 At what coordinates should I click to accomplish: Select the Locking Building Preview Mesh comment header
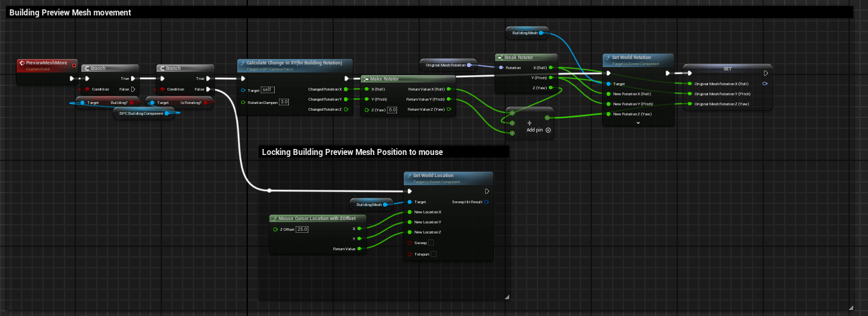pos(352,152)
